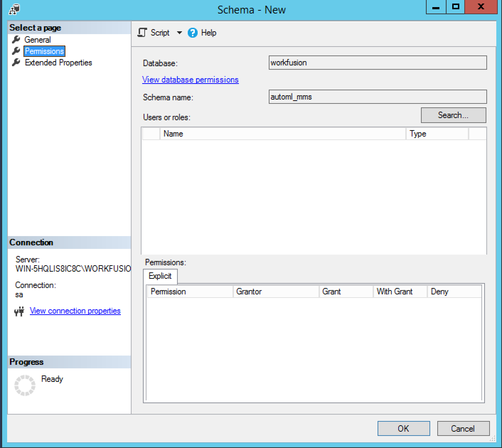Image resolution: width=502 pixels, height=448 pixels.
Task: Click the 'Permissions:' label above the grid
Action: pyautogui.click(x=165, y=262)
